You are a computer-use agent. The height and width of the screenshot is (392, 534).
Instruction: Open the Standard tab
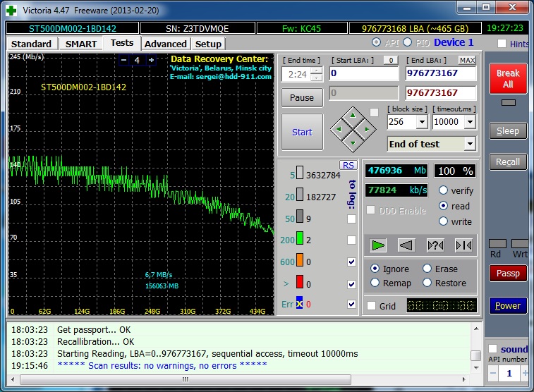click(31, 44)
